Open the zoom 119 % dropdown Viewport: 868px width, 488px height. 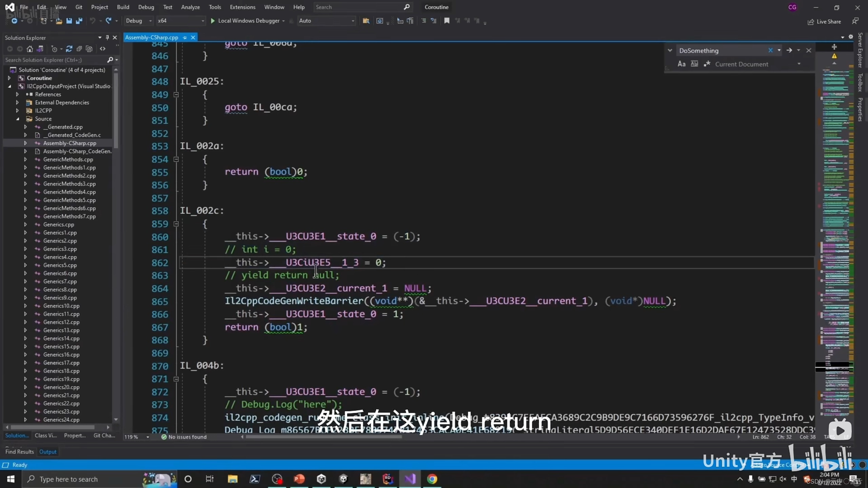(x=147, y=437)
